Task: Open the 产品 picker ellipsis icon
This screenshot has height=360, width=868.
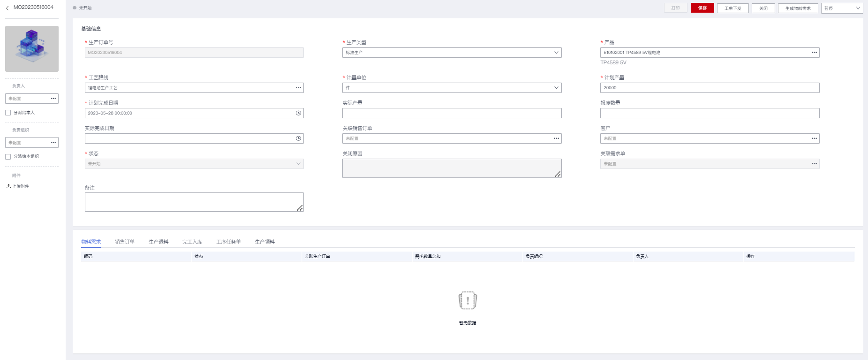Action: pyautogui.click(x=814, y=53)
